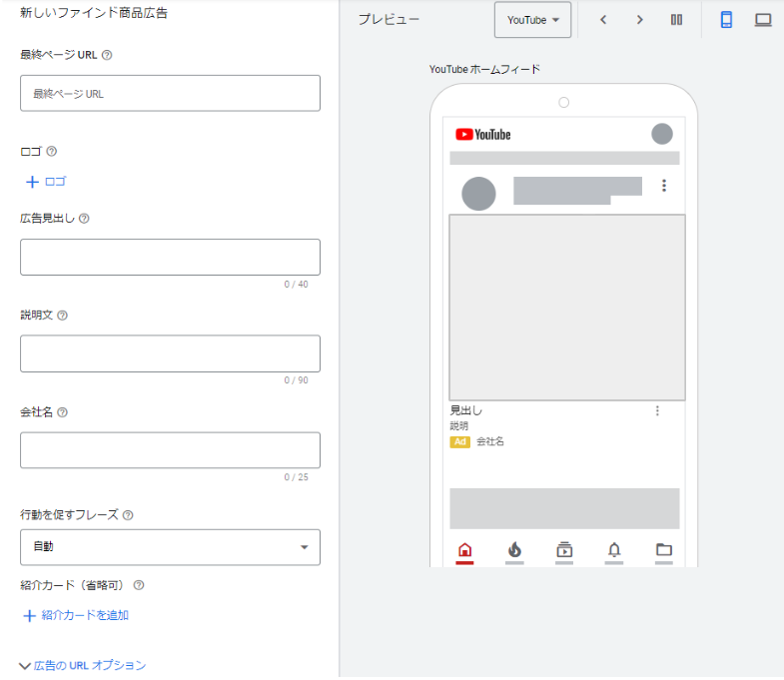This screenshot has height=680, width=784.
Task: Click 紹介カードを追加 link
Action: coord(76,615)
